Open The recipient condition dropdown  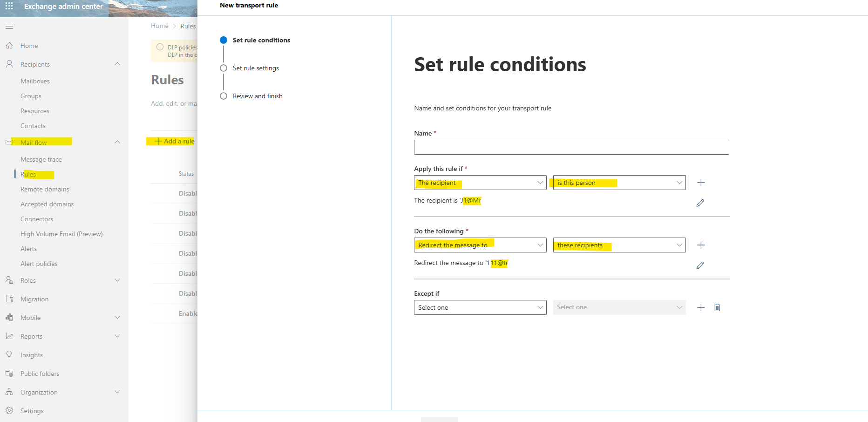480,183
